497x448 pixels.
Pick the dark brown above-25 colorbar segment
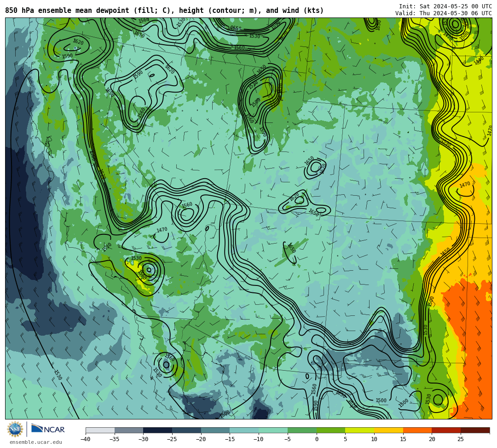(475, 430)
